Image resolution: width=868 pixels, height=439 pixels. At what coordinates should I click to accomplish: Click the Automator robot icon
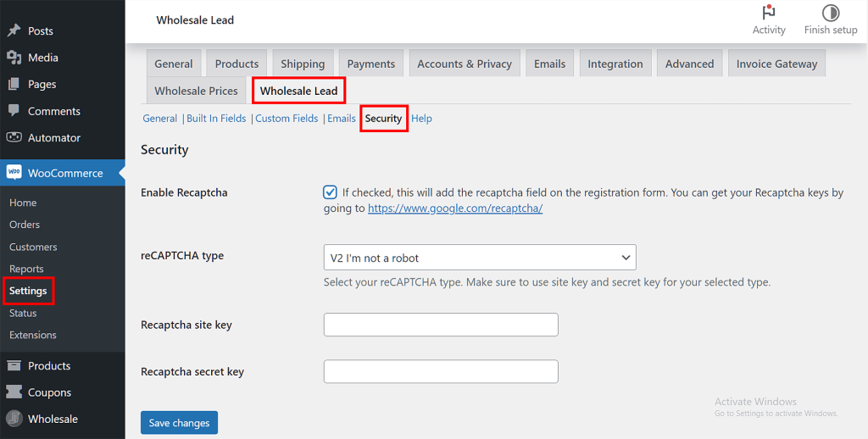14,137
